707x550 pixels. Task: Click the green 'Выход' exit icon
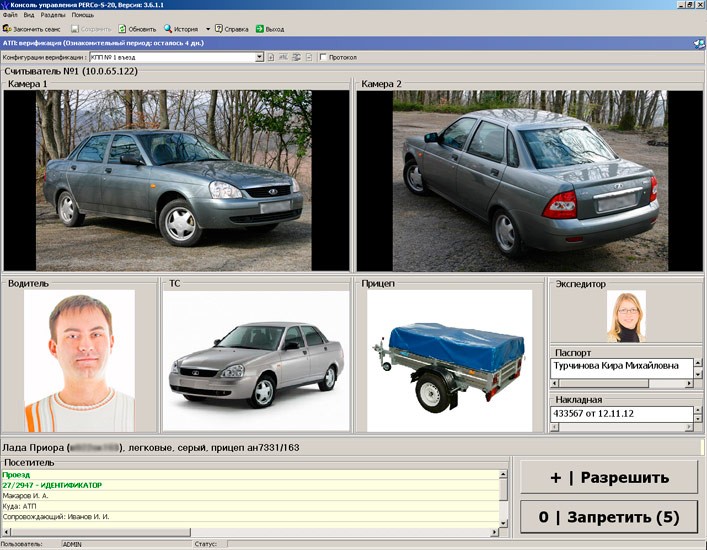260,29
